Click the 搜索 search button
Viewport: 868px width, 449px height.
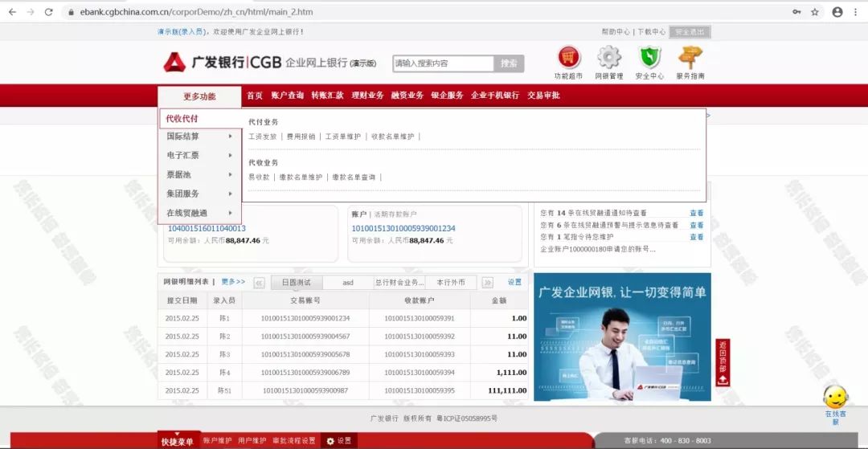pyautogui.click(x=509, y=63)
